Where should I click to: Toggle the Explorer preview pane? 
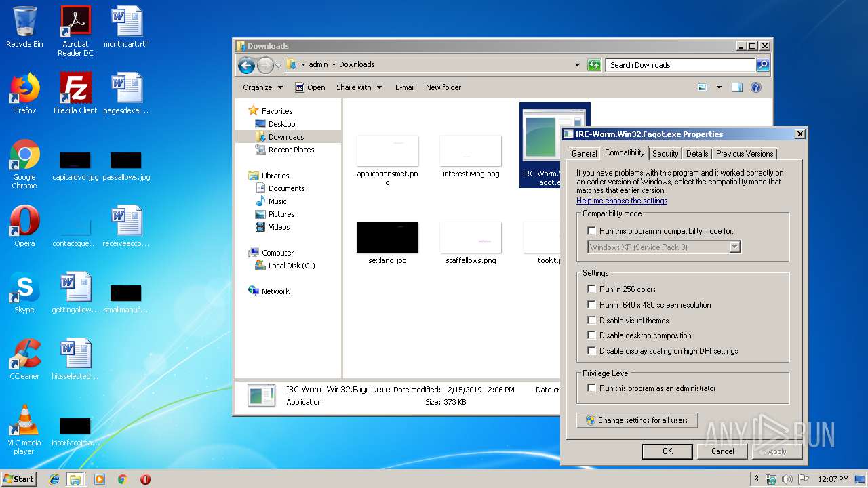pos(737,87)
